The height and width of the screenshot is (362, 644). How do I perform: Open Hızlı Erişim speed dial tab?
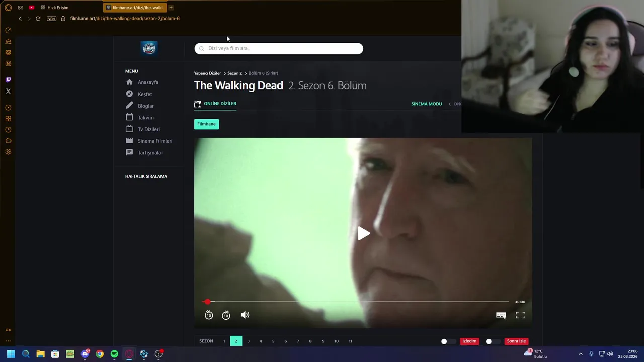[54, 8]
